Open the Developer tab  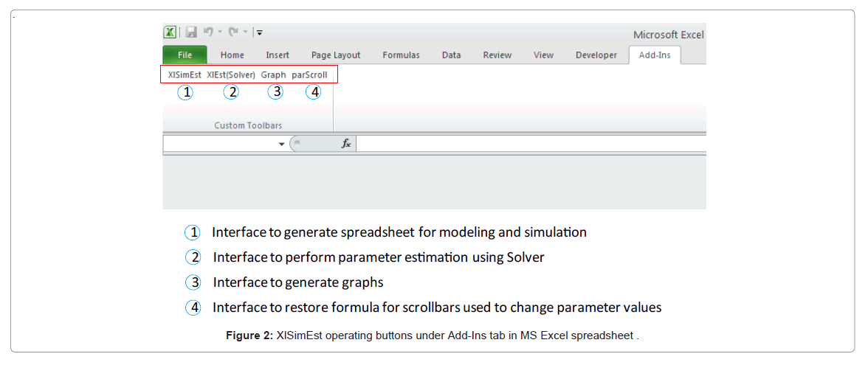click(596, 55)
